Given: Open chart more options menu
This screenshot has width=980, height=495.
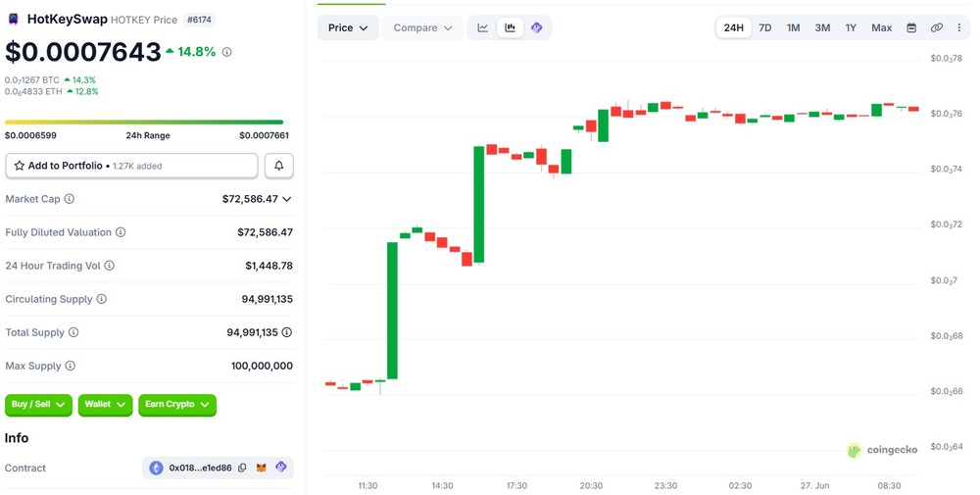Looking at the screenshot, I should click(959, 27).
